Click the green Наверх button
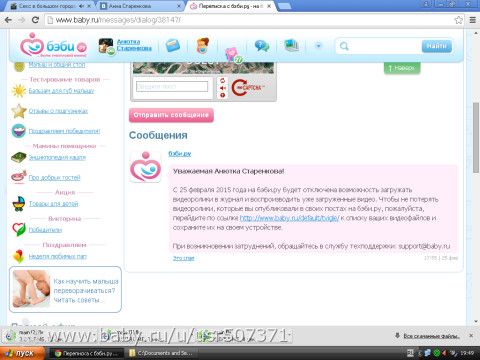The height and width of the screenshot is (360, 480). click(402, 68)
